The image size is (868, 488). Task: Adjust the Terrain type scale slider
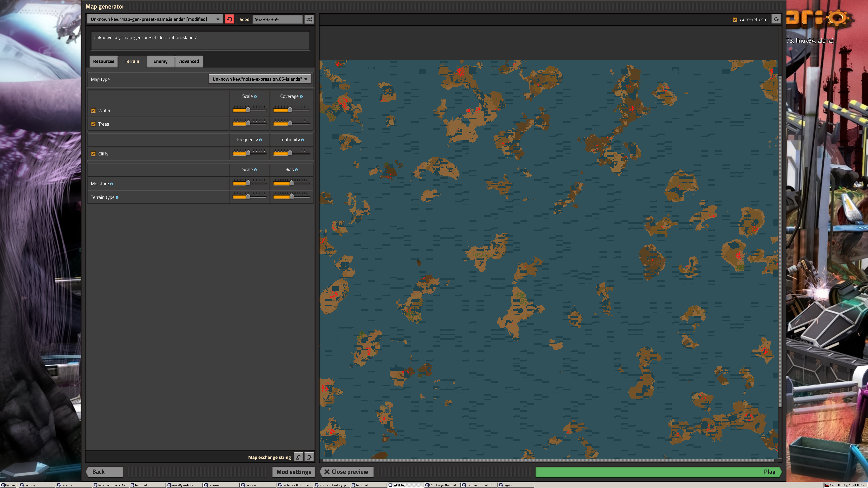coord(249,196)
